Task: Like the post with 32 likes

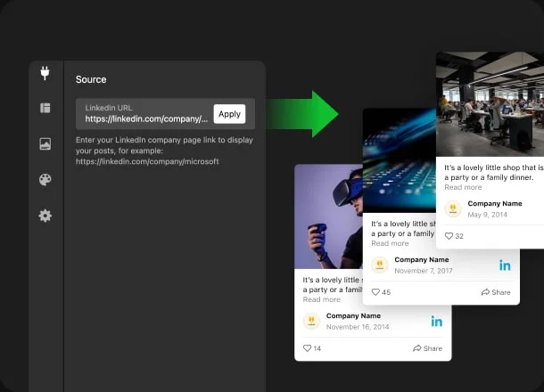Action: click(449, 236)
